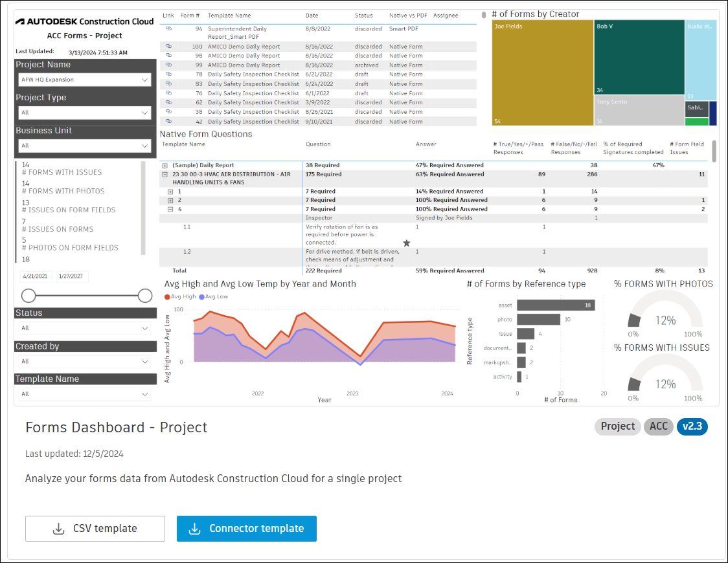Open link icon for form 78 row

(168, 74)
